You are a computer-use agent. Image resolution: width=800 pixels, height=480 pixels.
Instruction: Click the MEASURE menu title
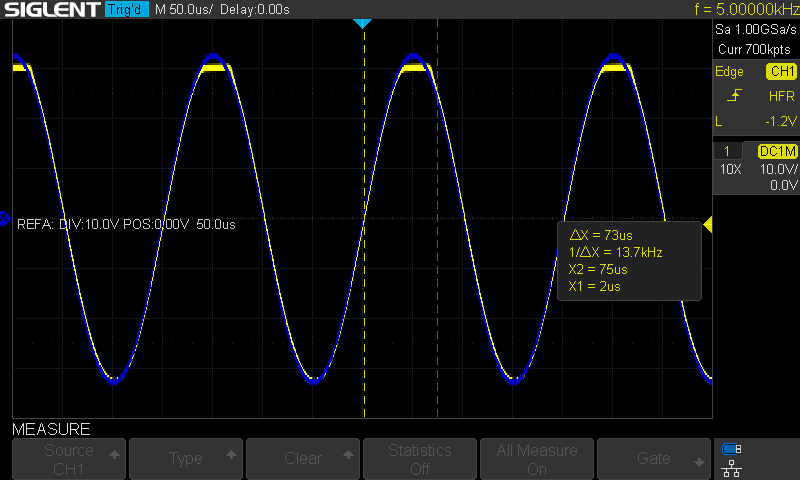[51, 429]
